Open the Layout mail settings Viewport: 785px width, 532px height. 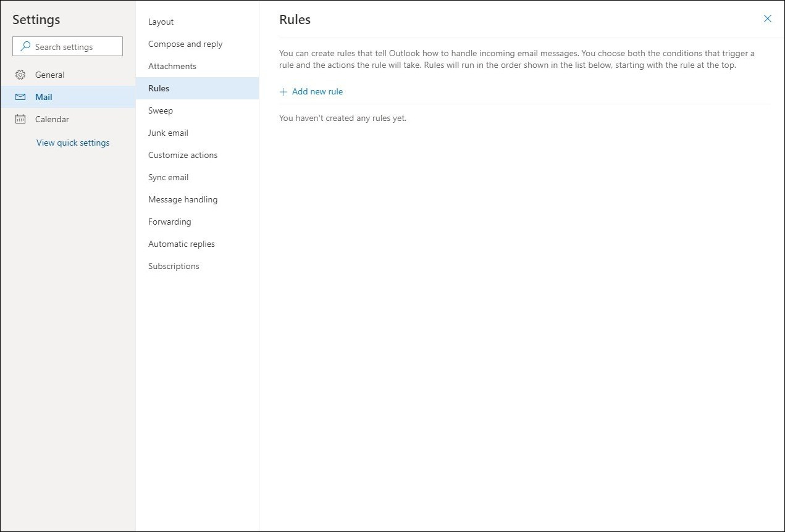198,22
